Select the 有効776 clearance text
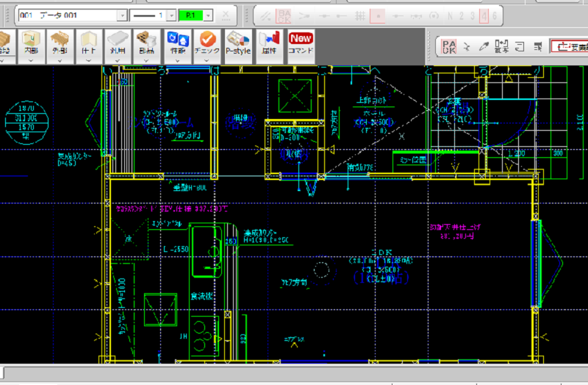 (359, 168)
